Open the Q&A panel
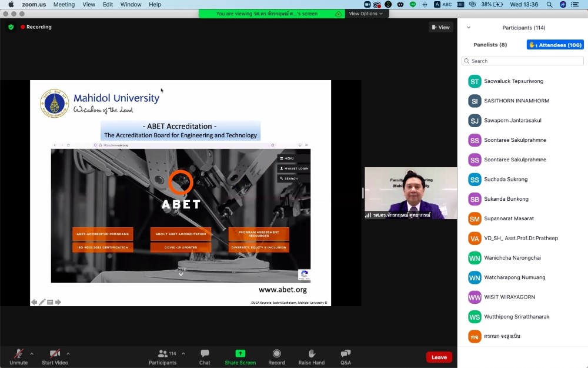 coord(346,354)
